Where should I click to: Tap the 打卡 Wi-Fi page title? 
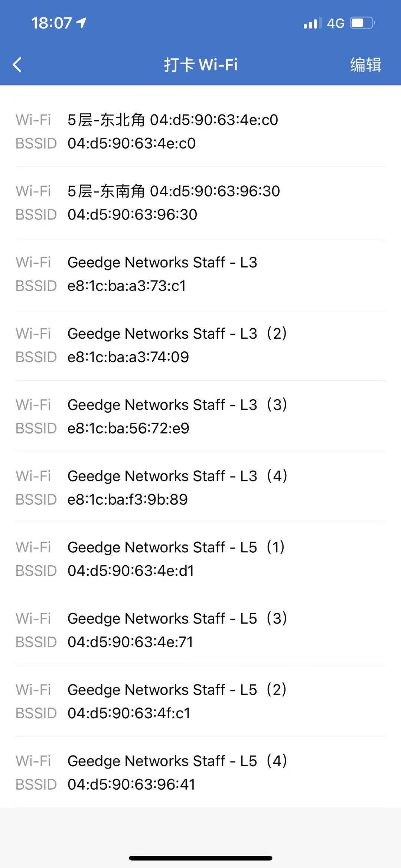[x=200, y=65]
